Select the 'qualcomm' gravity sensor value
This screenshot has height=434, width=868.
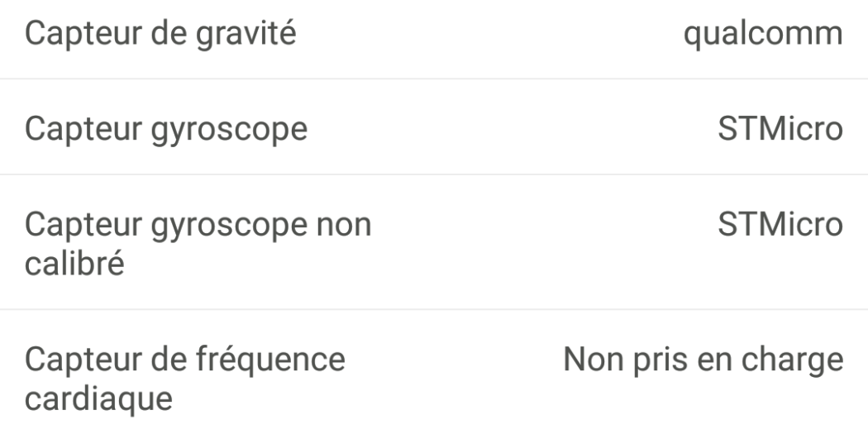pyautogui.click(x=763, y=35)
